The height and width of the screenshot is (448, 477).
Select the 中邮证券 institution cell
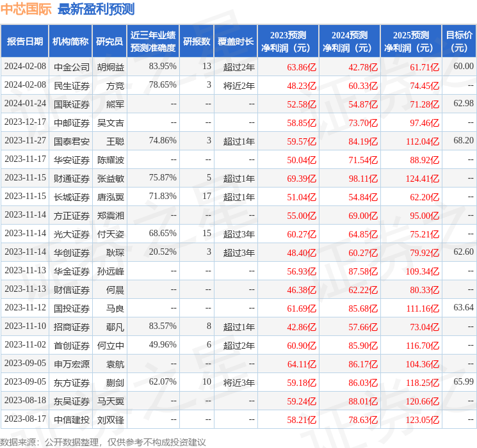tap(72, 123)
